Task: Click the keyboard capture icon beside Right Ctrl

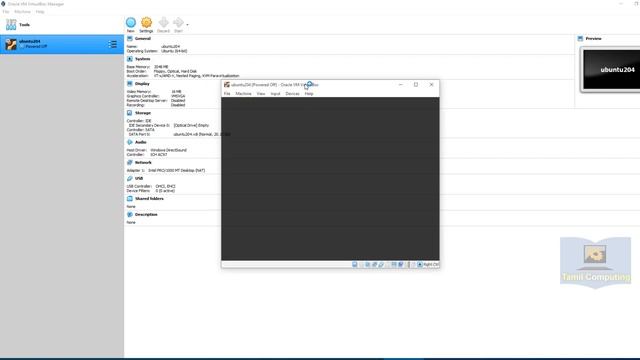Action: pos(420,264)
